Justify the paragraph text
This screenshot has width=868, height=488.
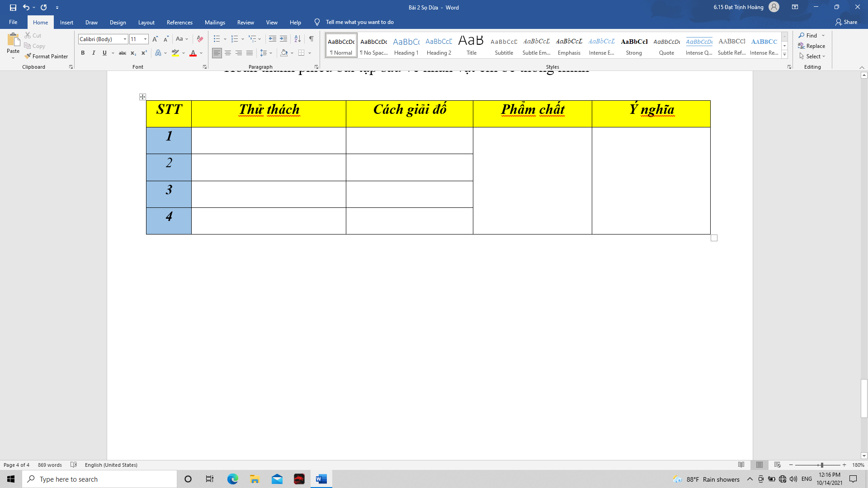(x=250, y=53)
